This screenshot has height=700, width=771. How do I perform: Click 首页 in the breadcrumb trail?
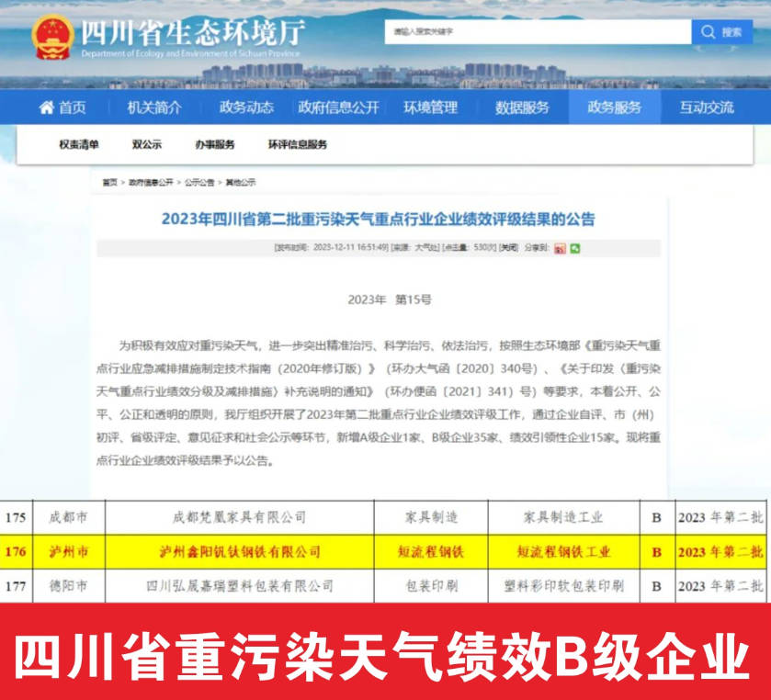(x=109, y=183)
